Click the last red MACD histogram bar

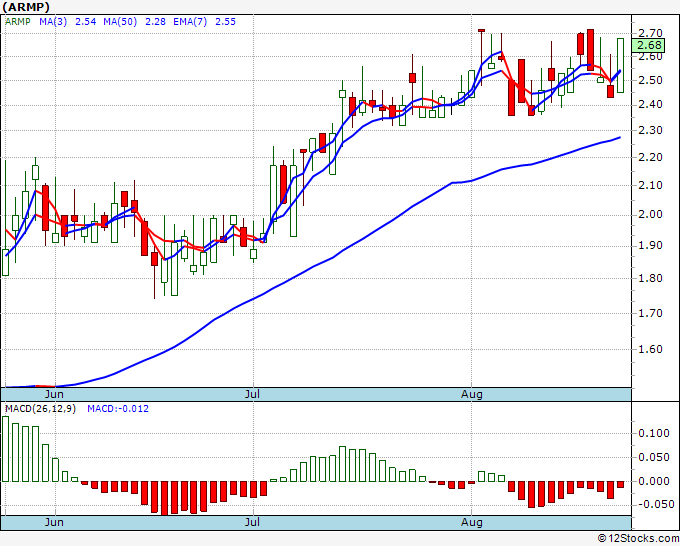pos(621,484)
